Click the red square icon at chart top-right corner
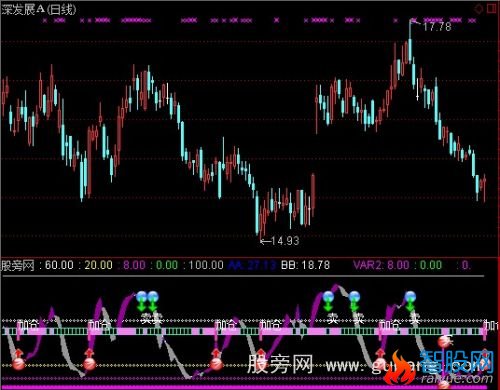 coord(492,8)
